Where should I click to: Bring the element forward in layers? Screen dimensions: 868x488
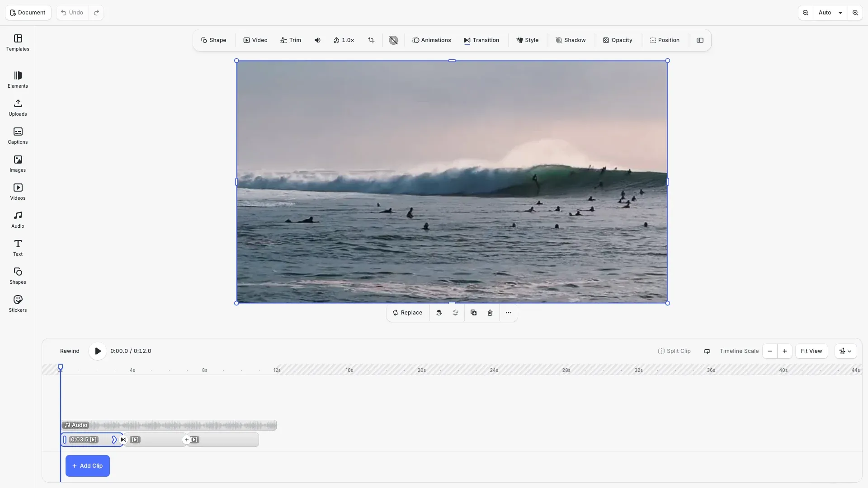coord(439,313)
